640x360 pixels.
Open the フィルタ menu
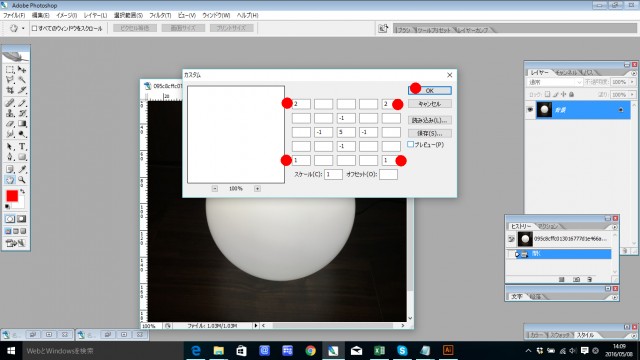click(x=160, y=15)
